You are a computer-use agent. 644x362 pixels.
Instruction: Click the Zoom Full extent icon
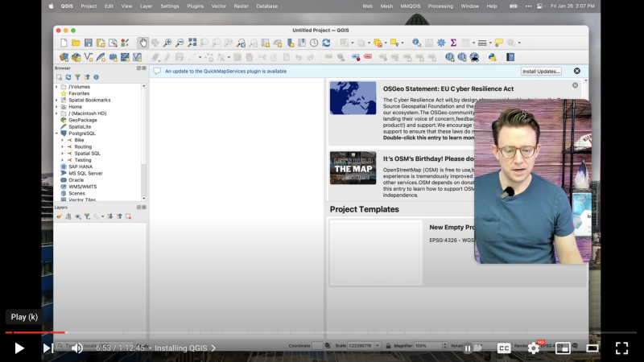[192, 43]
